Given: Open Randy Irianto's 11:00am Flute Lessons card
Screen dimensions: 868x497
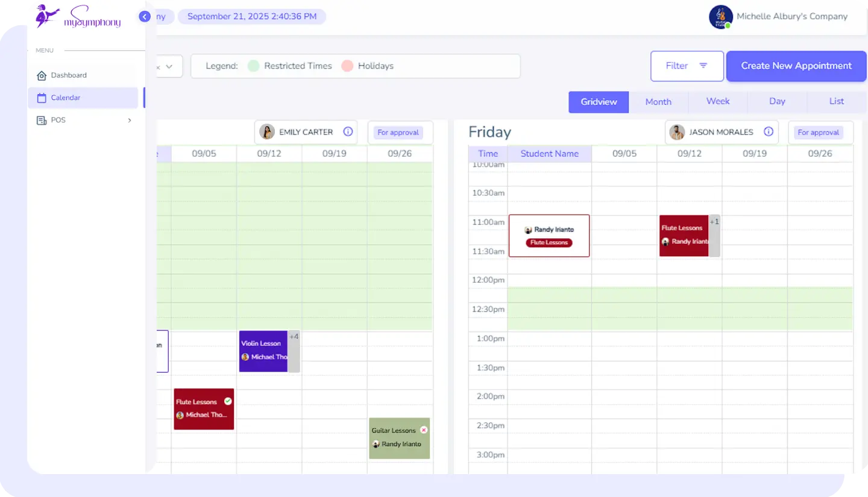Looking at the screenshot, I should (549, 236).
